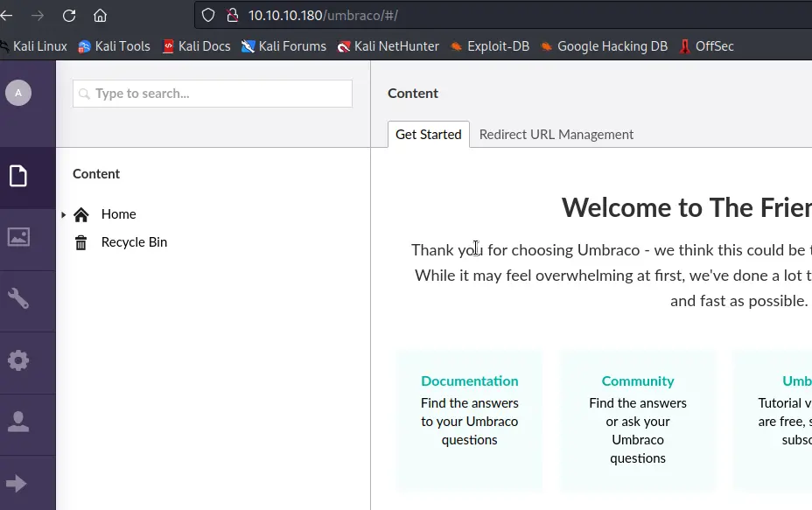Go to browser home page
Image resolution: width=812 pixels, height=510 pixels.
(100, 16)
